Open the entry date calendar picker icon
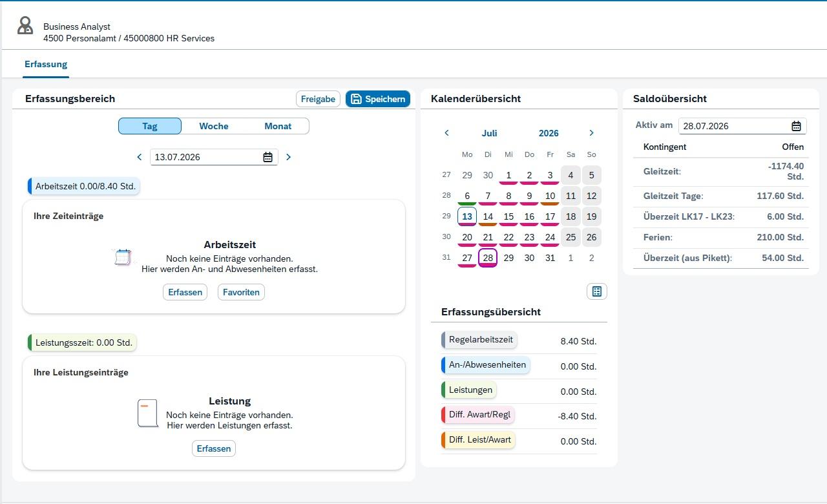Screen dimensions: 827x504 click(x=267, y=157)
